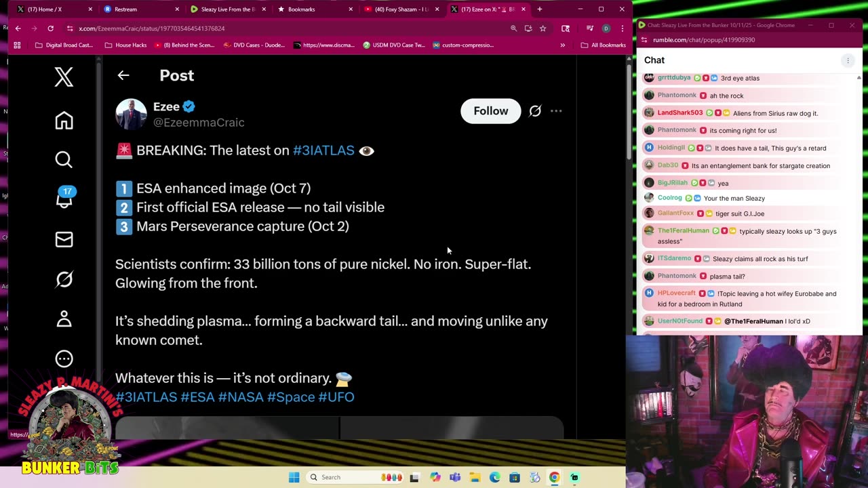Click the Ezee display name
This screenshot has width=868, height=488.
pos(166,106)
